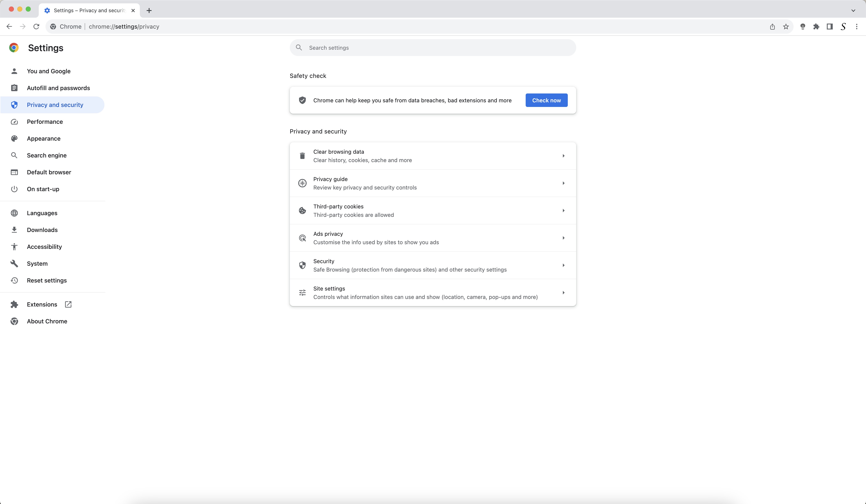Expand the Site settings row arrow

tap(563, 293)
